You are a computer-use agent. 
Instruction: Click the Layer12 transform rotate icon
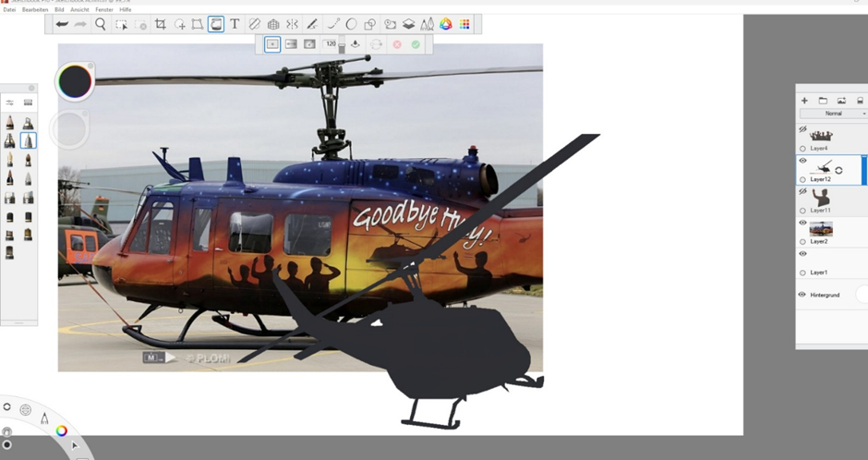pyautogui.click(x=838, y=171)
